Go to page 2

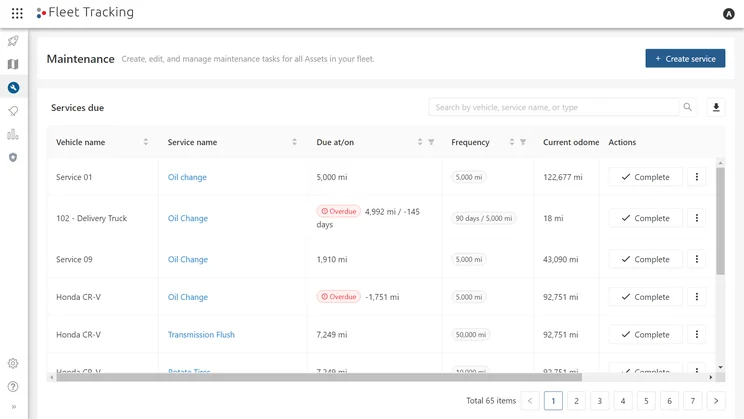pos(576,401)
